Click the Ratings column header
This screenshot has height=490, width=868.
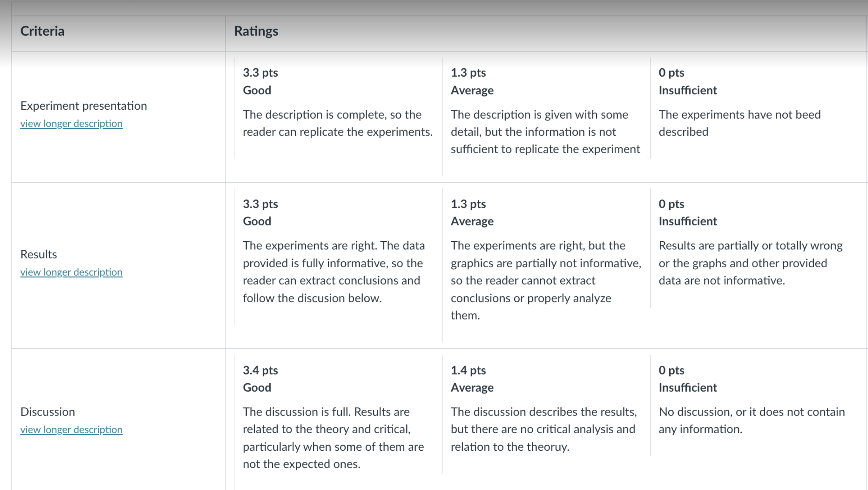[256, 31]
